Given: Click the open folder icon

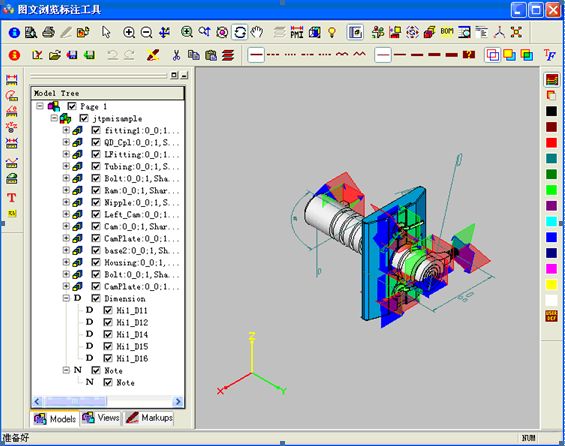Looking at the screenshot, I should [54, 55].
